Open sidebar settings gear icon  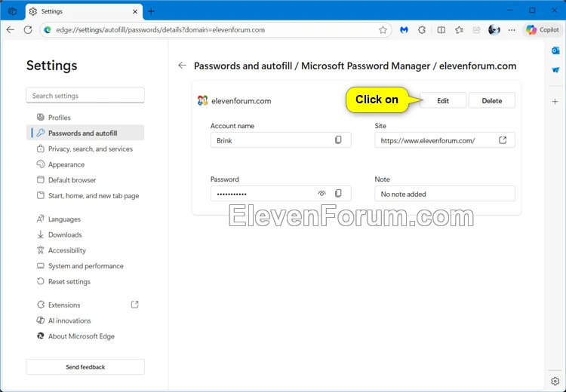click(x=555, y=381)
